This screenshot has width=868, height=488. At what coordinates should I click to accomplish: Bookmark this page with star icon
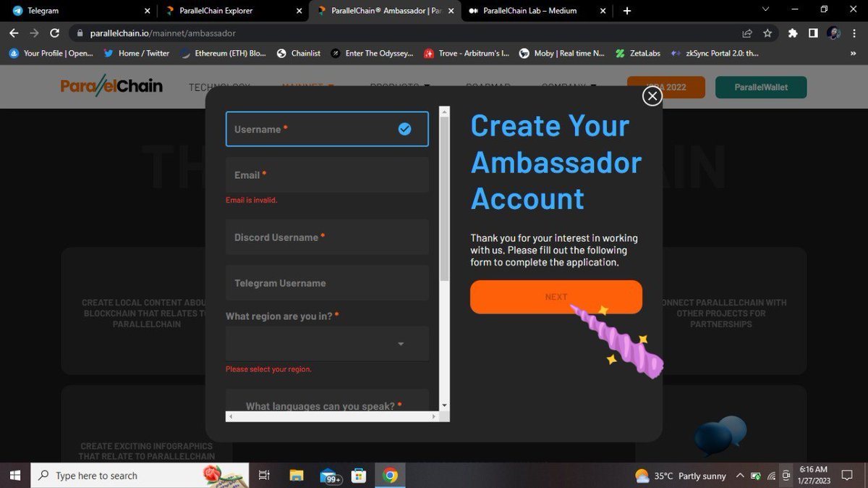(767, 33)
